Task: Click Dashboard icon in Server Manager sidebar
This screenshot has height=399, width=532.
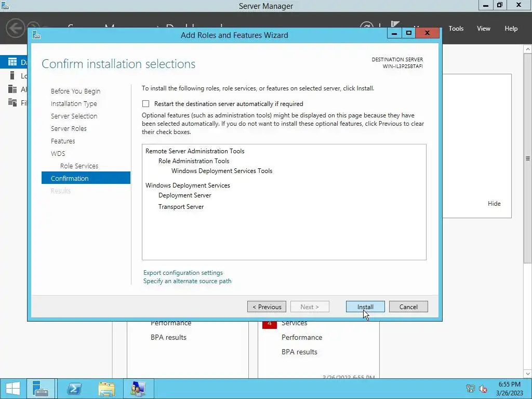Action: [x=12, y=62]
